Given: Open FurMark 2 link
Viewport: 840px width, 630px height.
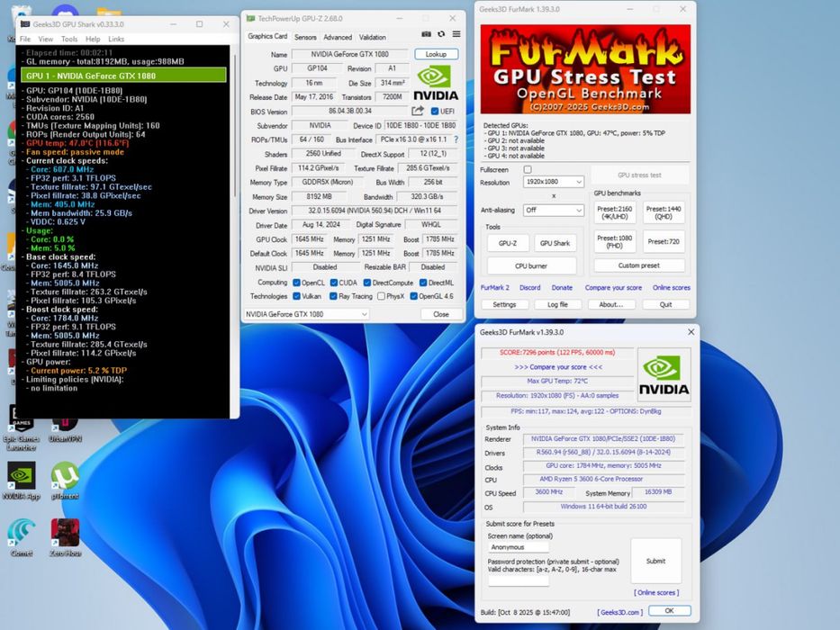Looking at the screenshot, I should (495, 288).
